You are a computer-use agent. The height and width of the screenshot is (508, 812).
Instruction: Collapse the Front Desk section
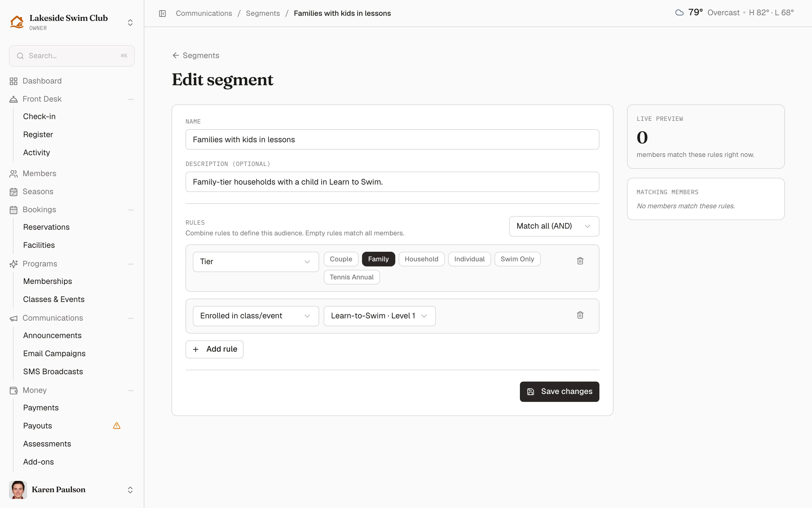(131, 99)
